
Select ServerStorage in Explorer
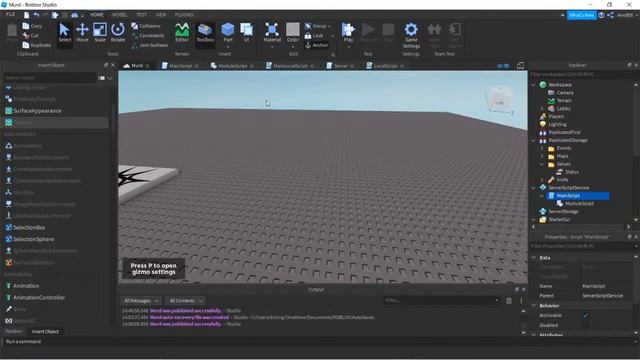(563, 211)
